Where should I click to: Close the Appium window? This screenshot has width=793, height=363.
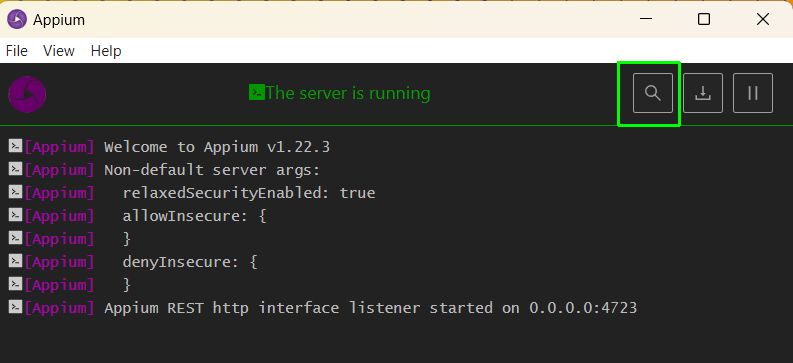coord(763,19)
